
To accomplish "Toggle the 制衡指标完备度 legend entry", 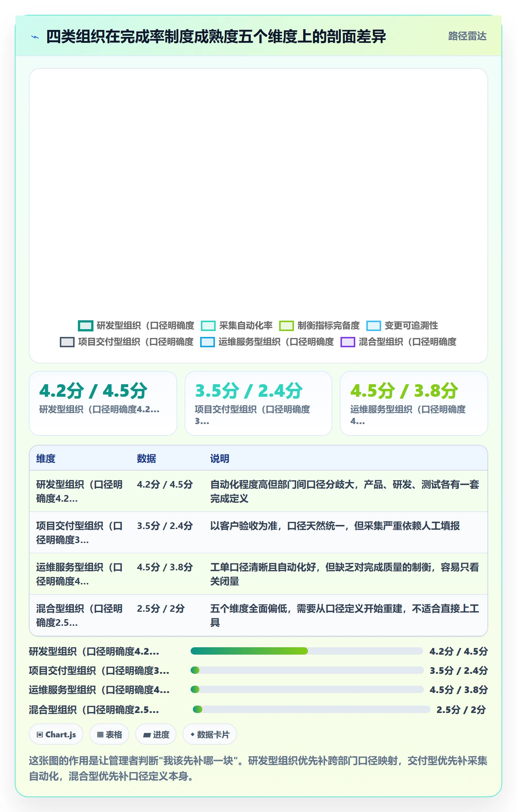I will coord(319,326).
